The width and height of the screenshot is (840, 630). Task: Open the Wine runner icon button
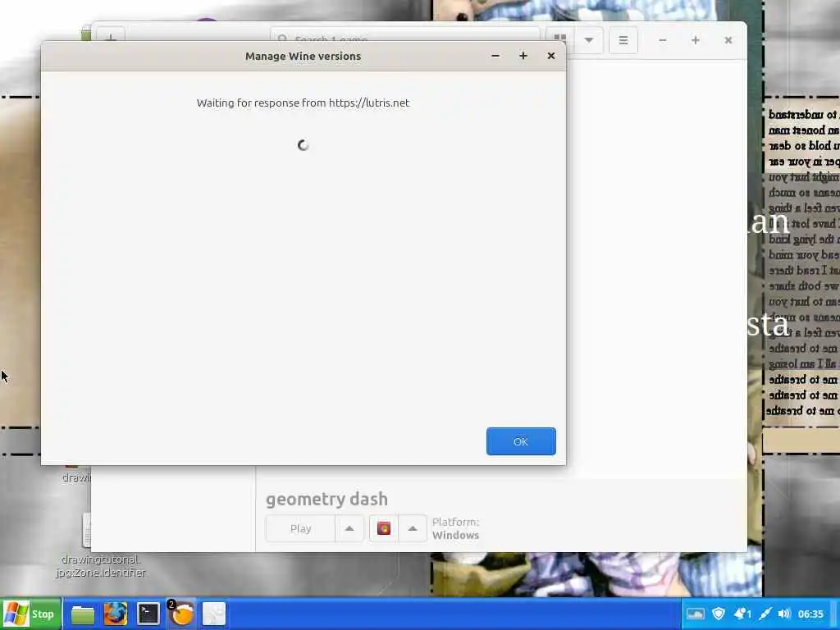[x=384, y=529]
